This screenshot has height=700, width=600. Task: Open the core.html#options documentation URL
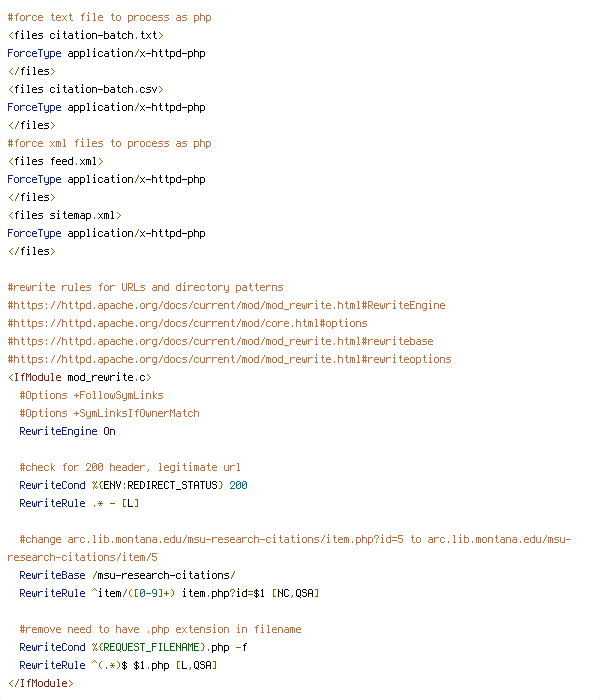coord(188,323)
